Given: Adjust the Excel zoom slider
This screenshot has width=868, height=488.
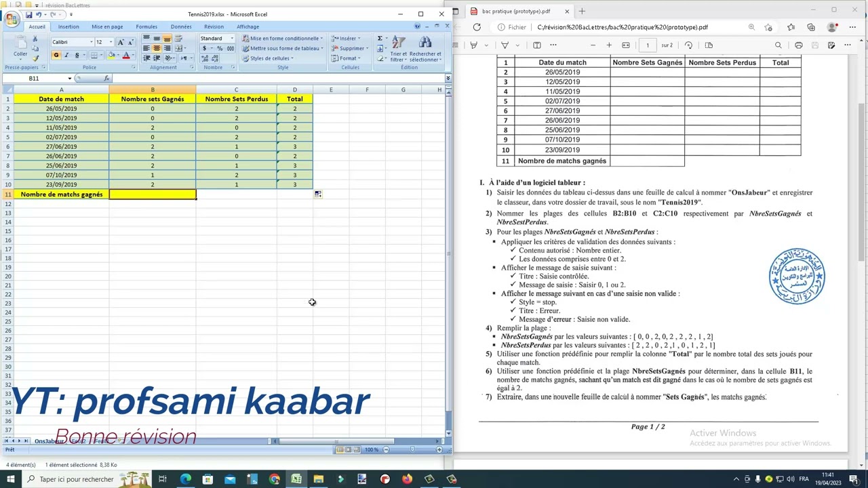Looking at the screenshot, I should tap(412, 450).
